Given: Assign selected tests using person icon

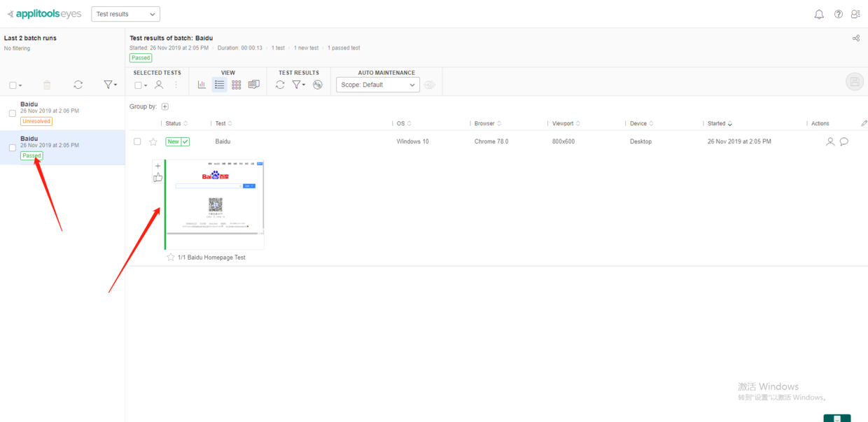Looking at the screenshot, I should click(159, 85).
